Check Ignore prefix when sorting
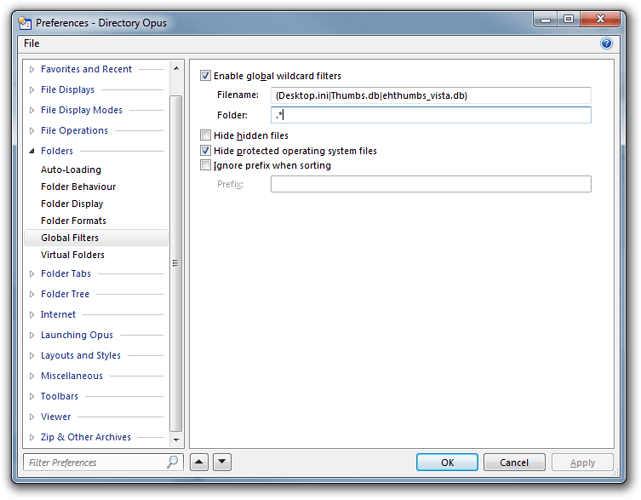This screenshot has height=500, width=641. 205,165
